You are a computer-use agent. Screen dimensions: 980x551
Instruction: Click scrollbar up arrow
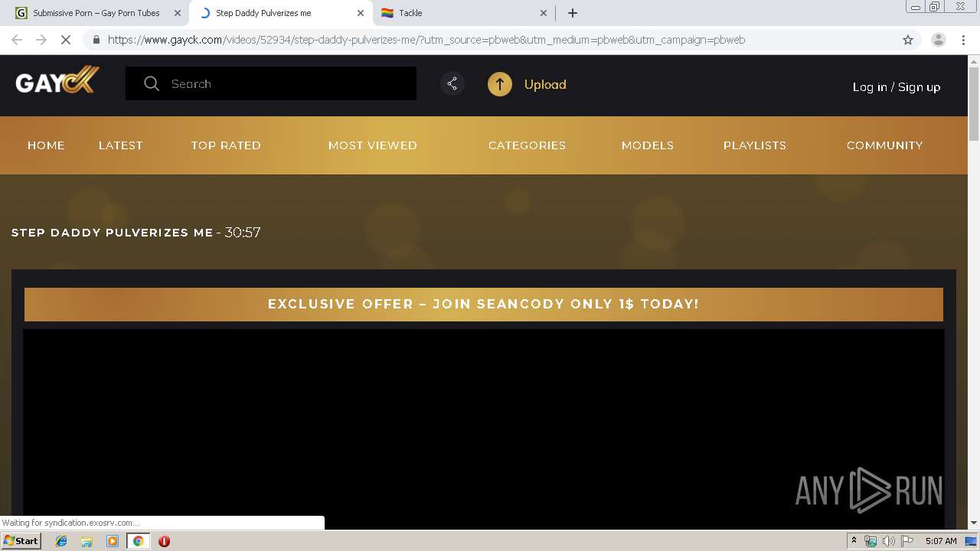point(974,60)
